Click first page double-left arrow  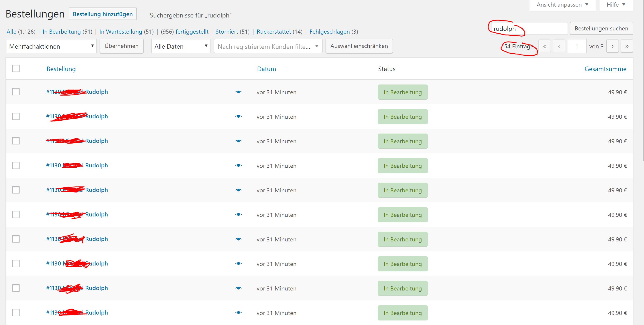pos(544,46)
